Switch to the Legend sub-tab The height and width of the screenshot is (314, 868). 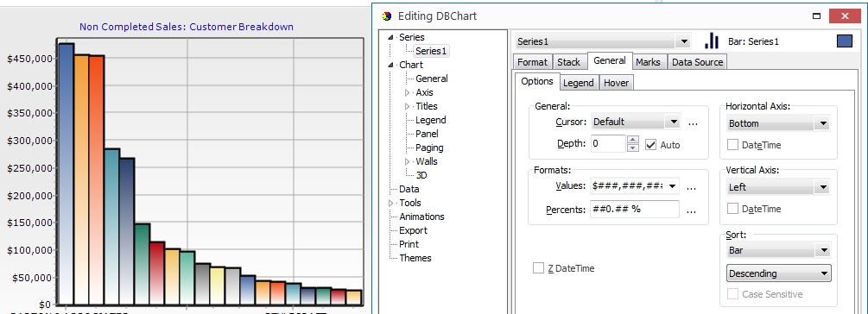pyautogui.click(x=578, y=83)
